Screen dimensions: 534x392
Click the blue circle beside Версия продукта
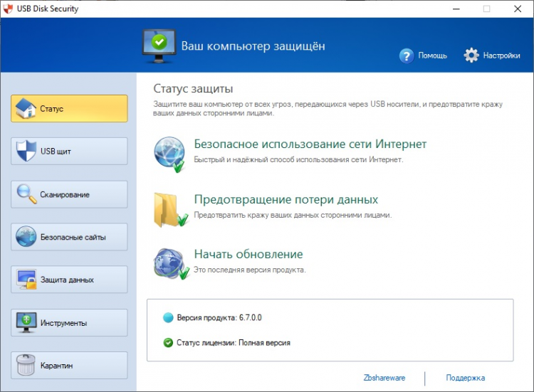pyautogui.click(x=168, y=317)
